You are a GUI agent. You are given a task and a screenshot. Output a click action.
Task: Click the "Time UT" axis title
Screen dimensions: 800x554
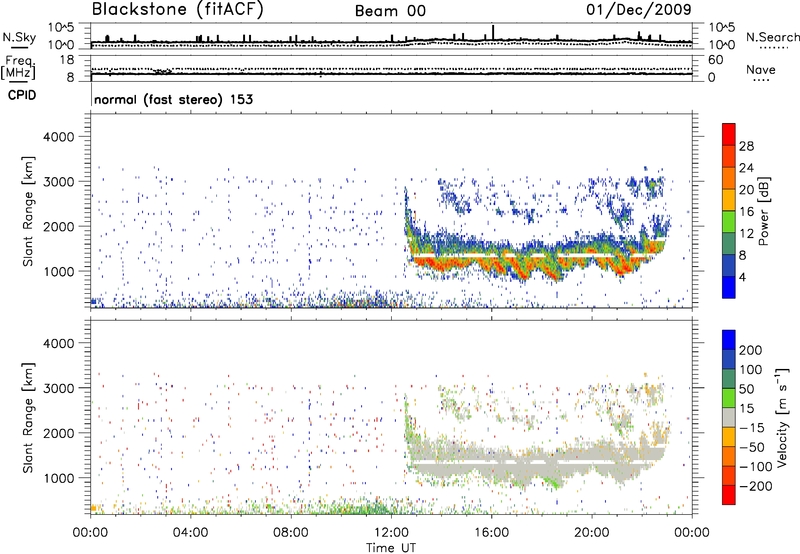(x=391, y=548)
